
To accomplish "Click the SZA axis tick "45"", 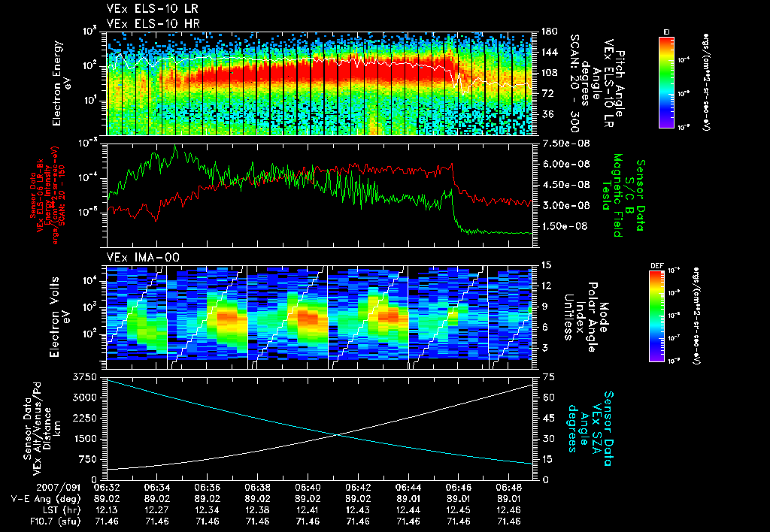I will pos(548,418).
